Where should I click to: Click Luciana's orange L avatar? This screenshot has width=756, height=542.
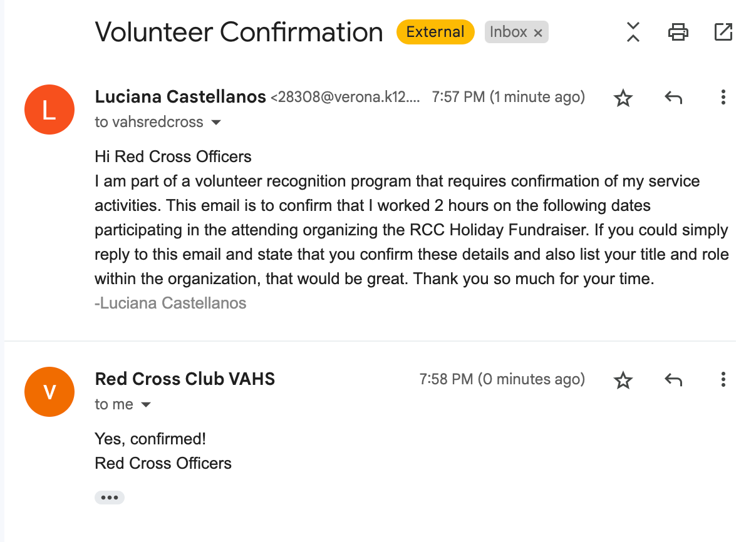(x=49, y=110)
